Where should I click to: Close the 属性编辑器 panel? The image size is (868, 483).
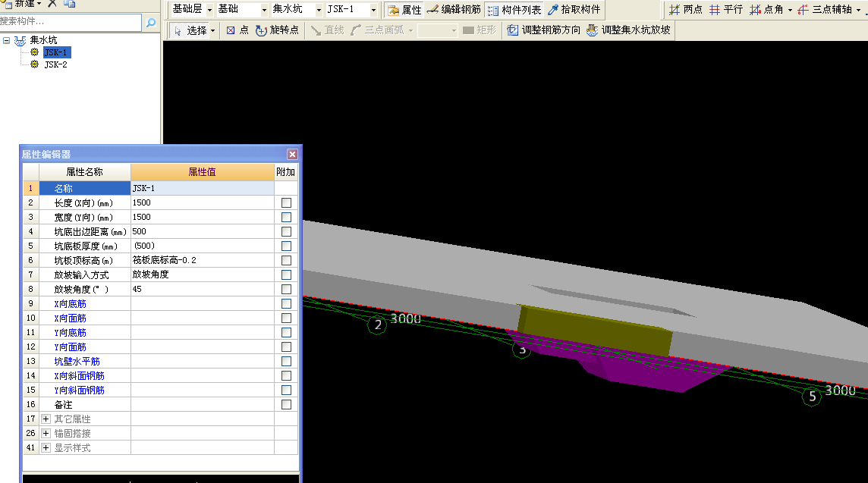click(x=292, y=155)
